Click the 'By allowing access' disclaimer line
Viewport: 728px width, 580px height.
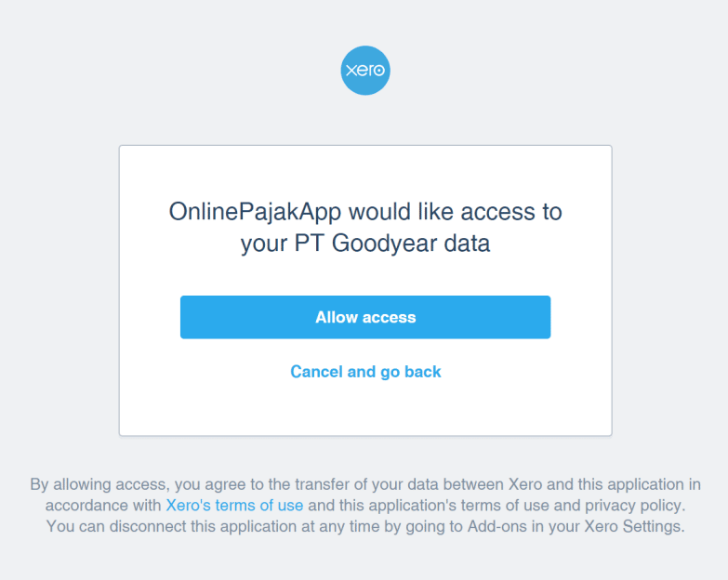point(365,484)
